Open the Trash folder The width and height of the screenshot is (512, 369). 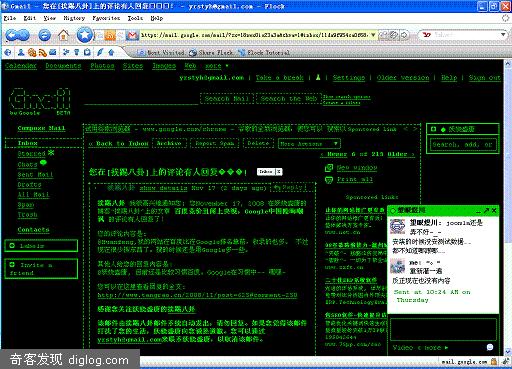27,214
